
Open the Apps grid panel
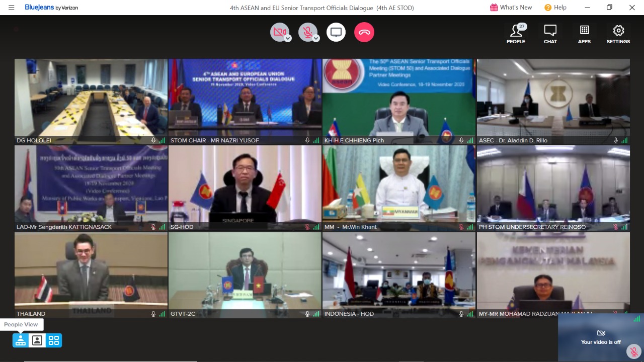[x=584, y=34]
